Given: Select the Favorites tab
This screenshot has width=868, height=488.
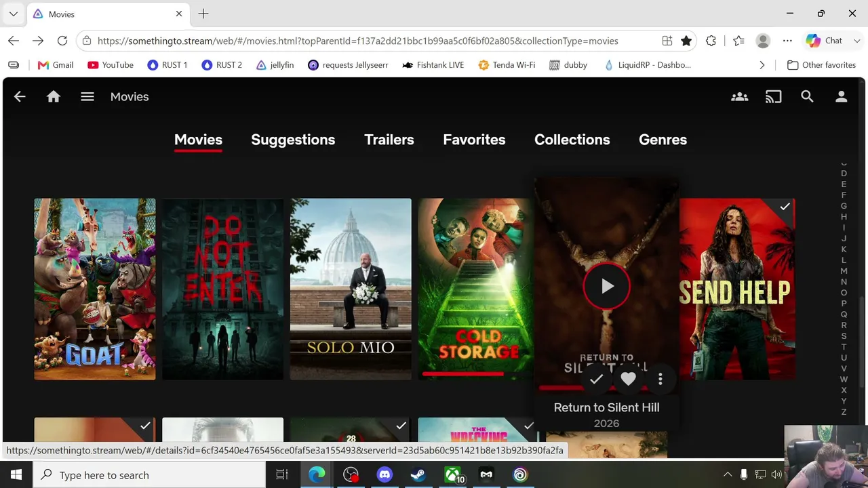Looking at the screenshot, I should 474,140.
